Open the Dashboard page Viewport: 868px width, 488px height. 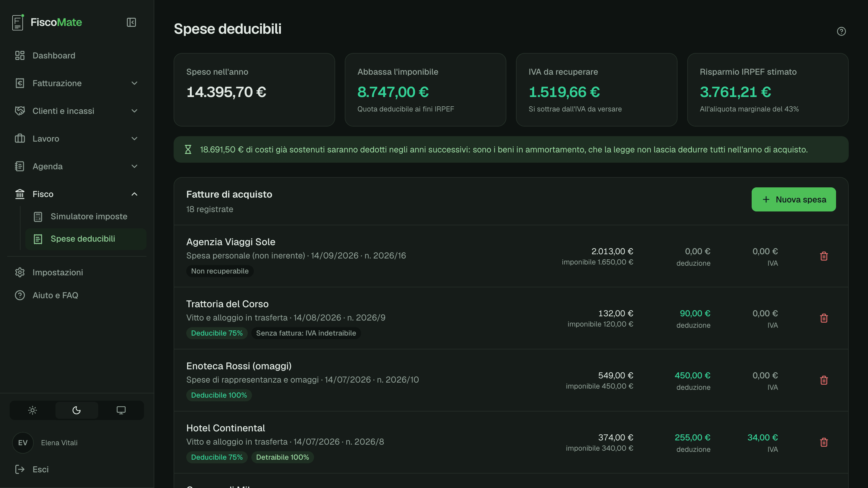77,55
